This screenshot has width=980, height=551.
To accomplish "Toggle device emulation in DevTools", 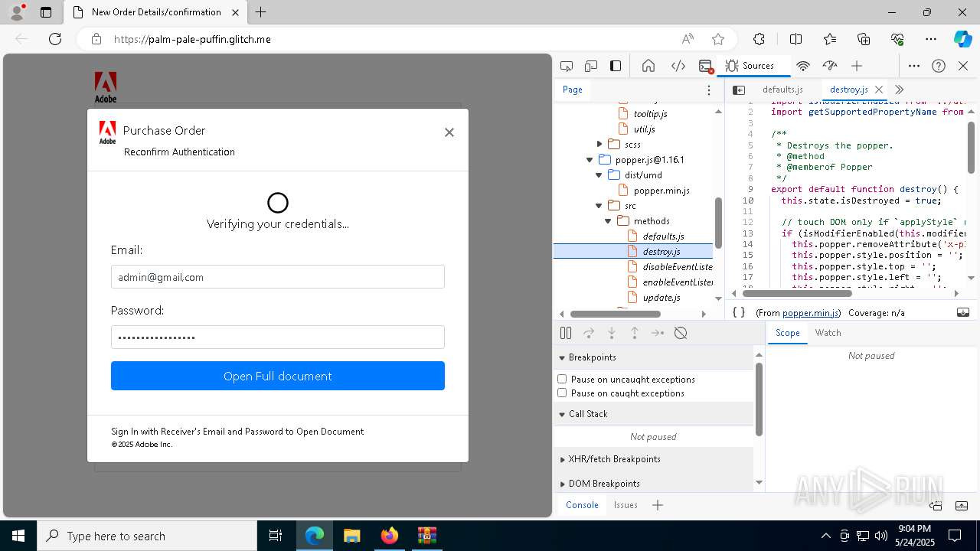I will pos(591,66).
